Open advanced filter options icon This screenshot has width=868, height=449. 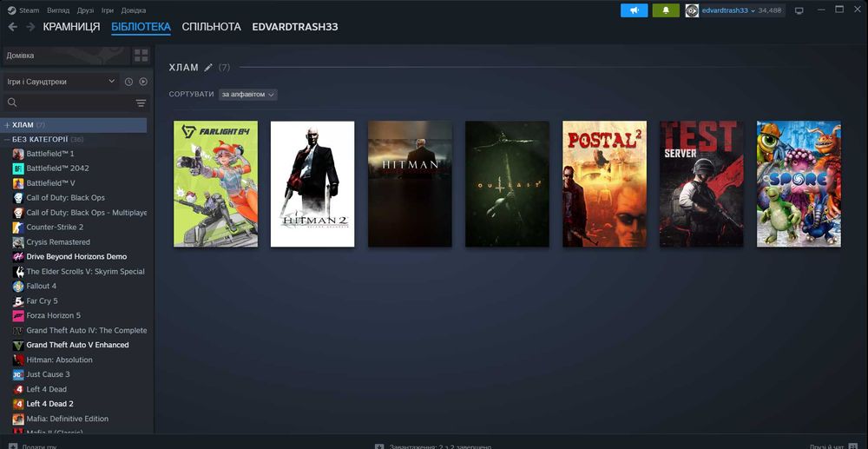(141, 103)
